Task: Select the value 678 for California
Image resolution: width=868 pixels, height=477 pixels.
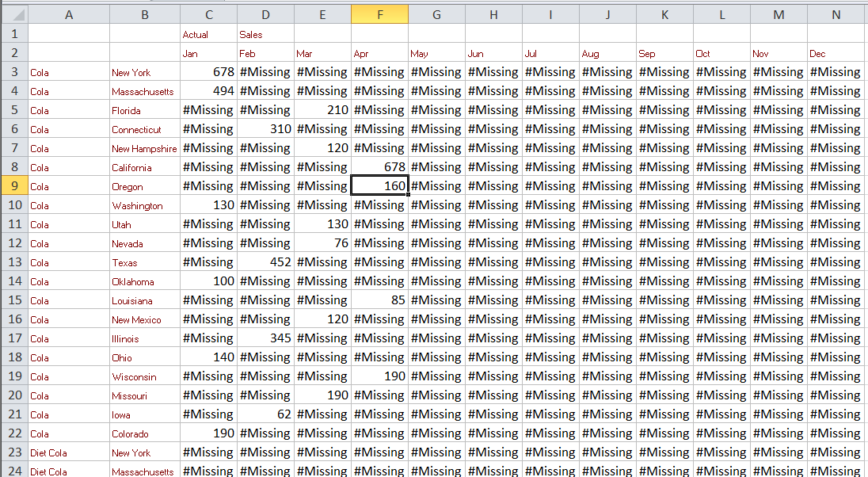Action: [x=380, y=166]
